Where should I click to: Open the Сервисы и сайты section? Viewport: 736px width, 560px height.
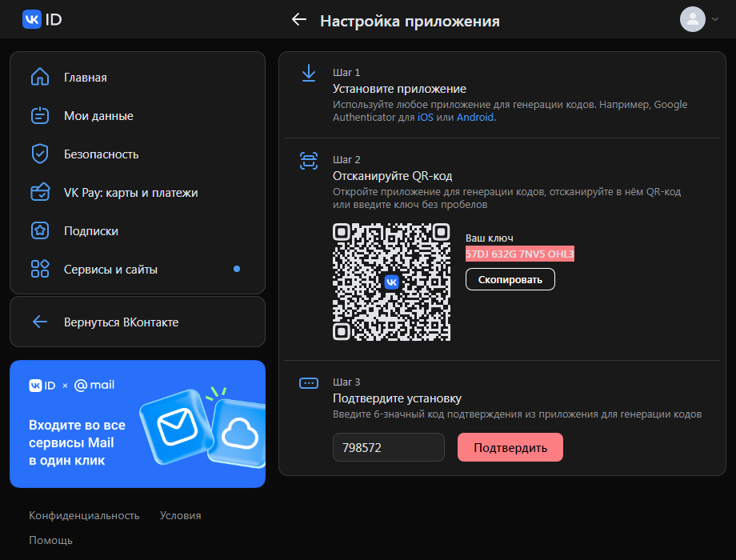[138, 269]
